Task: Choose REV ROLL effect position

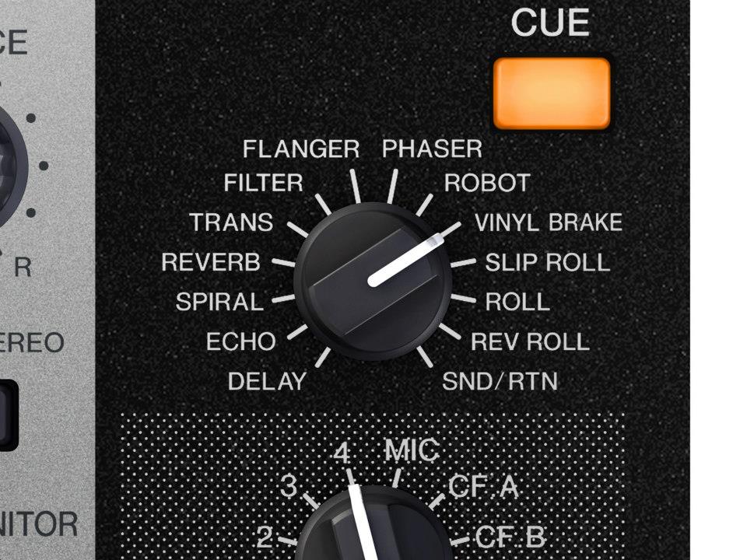Action: pos(530,342)
